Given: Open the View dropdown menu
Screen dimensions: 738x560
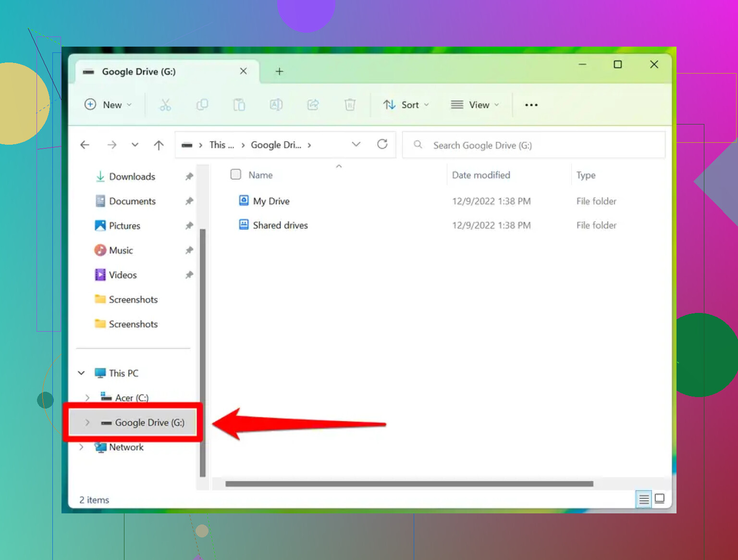Looking at the screenshot, I should pos(475,105).
